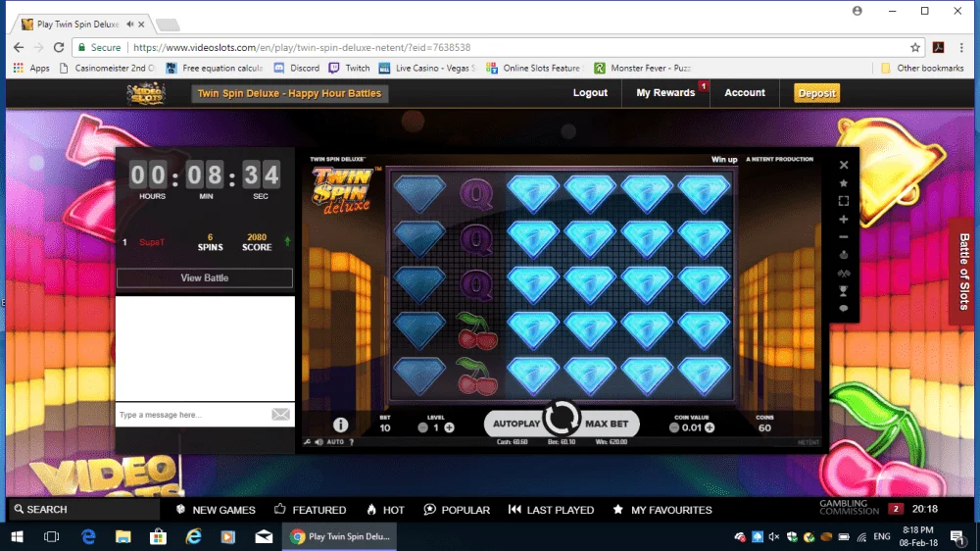This screenshot has height=551, width=980.
Task: Open the Monster Fever bookmark
Action: [x=643, y=68]
